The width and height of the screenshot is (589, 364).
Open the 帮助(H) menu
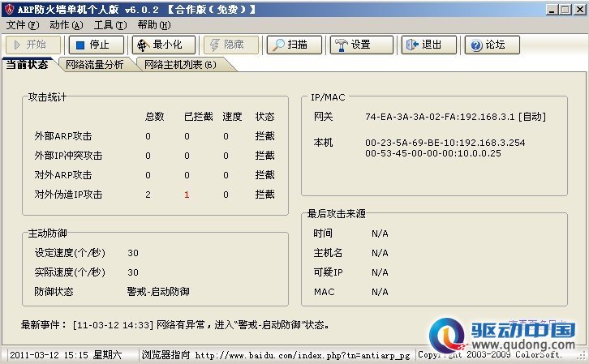click(154, 25)
